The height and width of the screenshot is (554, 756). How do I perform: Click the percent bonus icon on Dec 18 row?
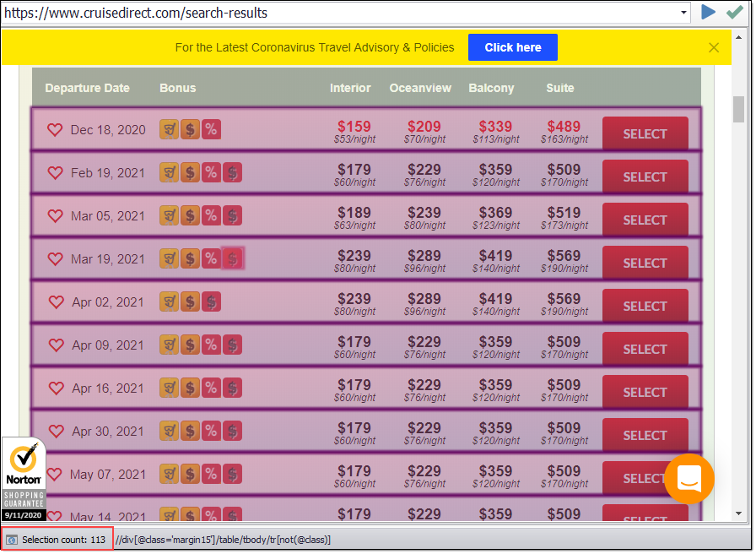[211, 128]
